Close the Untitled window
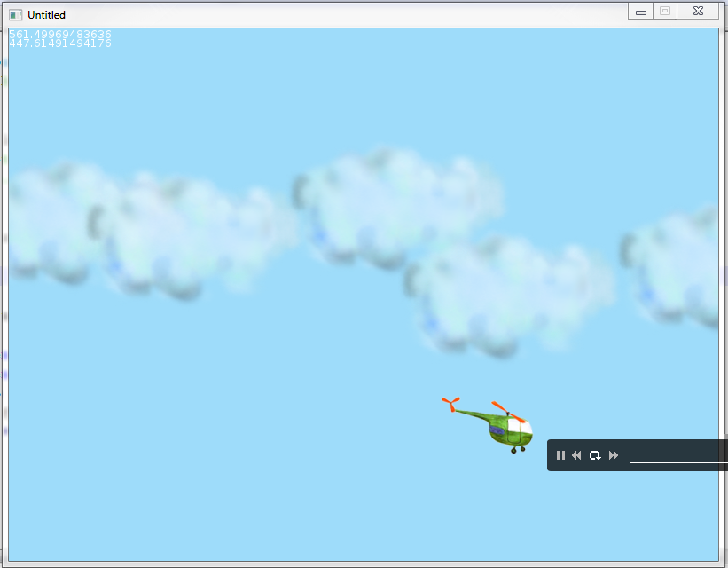This screenshot has width=728, height=568. point(699,11)
